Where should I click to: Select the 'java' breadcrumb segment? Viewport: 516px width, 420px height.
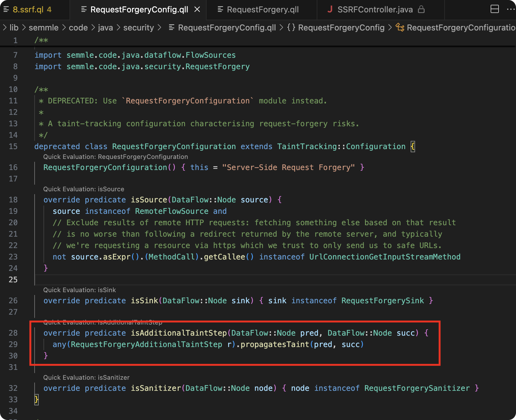coord(105,28)
